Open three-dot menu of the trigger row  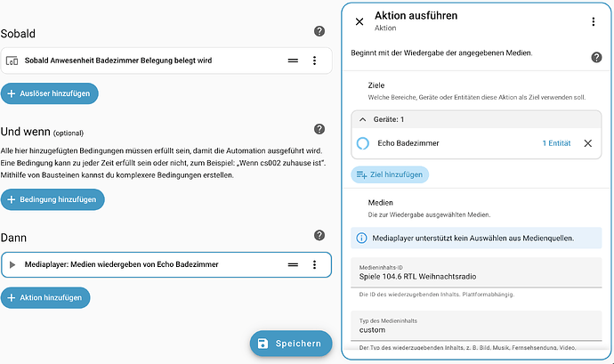[x=314, y=61]
